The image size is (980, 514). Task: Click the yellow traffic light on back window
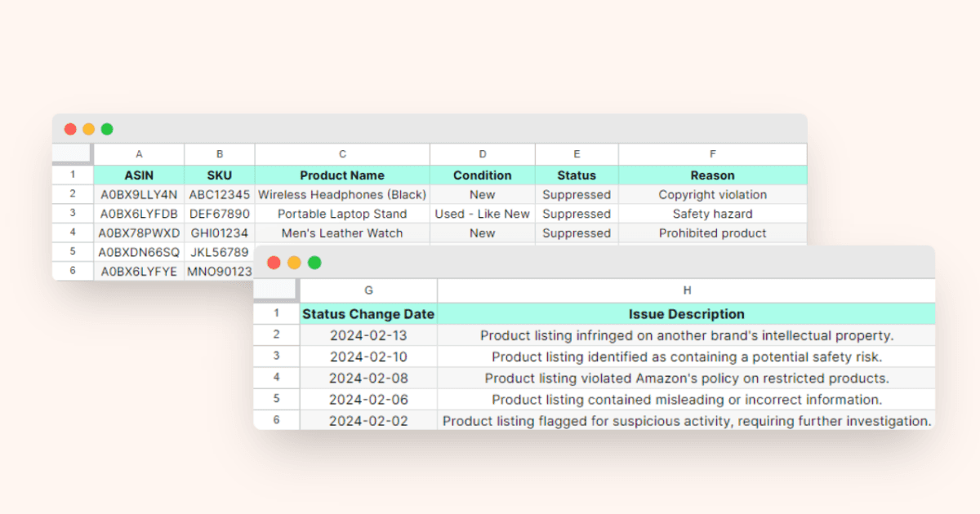click(89, 128)
